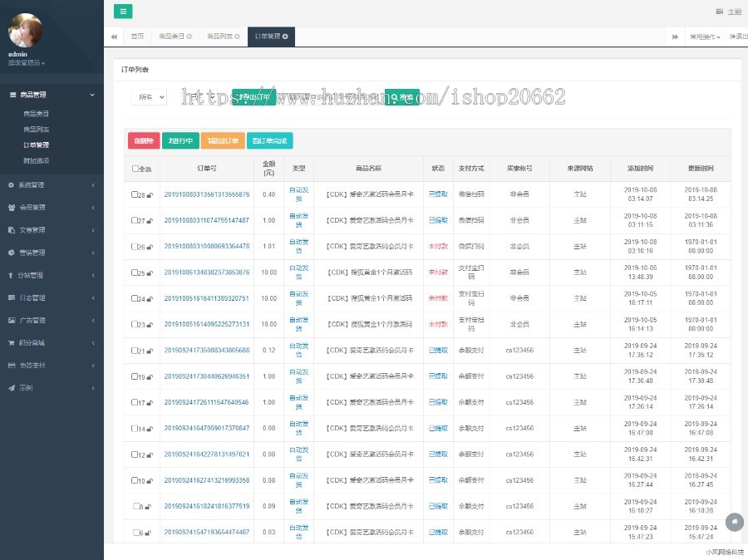Click the red 删除 button

coord(144,140)
